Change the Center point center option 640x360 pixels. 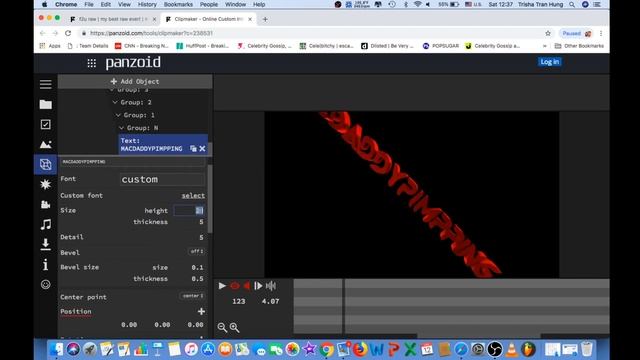[192, 296]
